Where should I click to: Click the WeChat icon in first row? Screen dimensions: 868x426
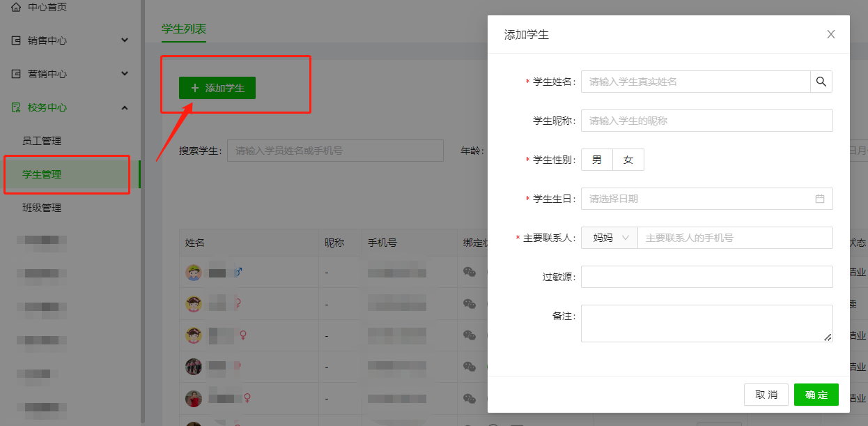tap(470, 272)
